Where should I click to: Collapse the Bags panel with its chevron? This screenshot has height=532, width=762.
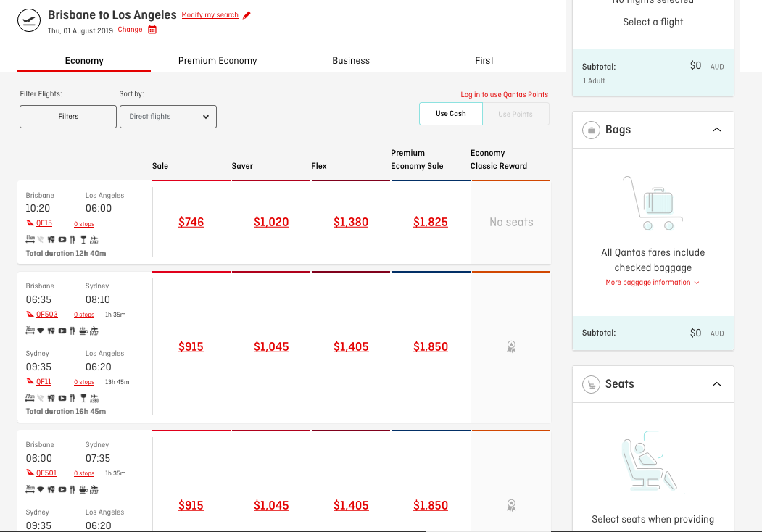717,130
